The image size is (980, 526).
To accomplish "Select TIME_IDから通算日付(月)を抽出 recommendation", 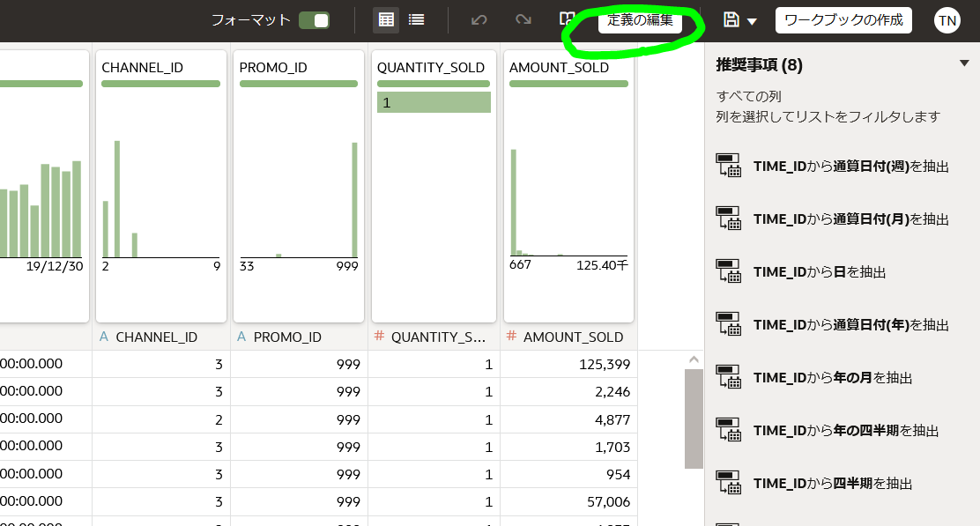I will pyautogui.click(x=851, y=219).
